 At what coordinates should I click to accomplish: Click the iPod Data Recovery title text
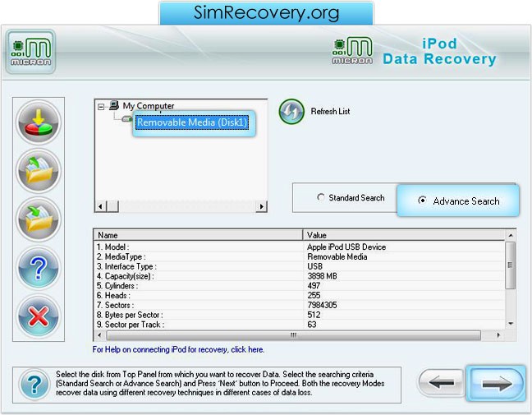439,51
